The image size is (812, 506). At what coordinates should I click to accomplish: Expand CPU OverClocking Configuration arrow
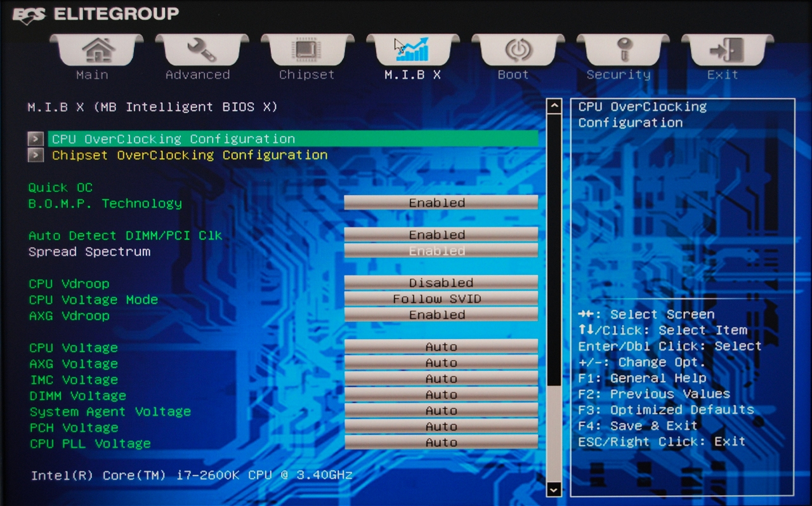36,139
